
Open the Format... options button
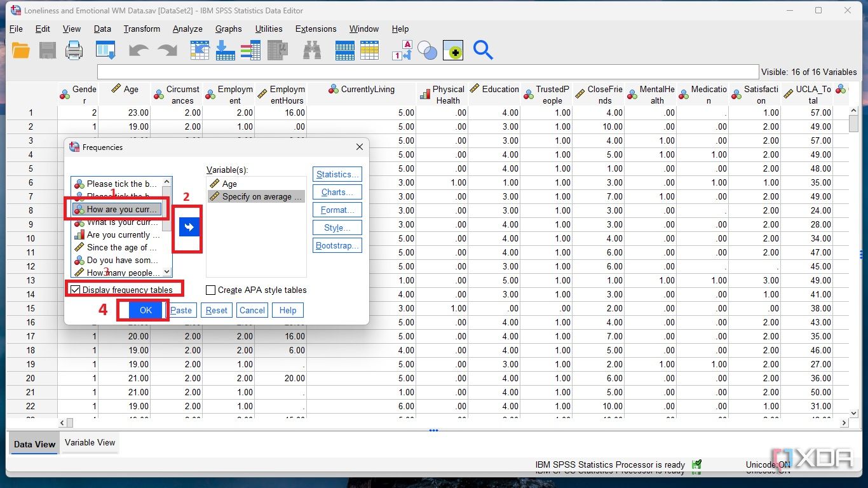pyautogui.click(x=337, y=210)
